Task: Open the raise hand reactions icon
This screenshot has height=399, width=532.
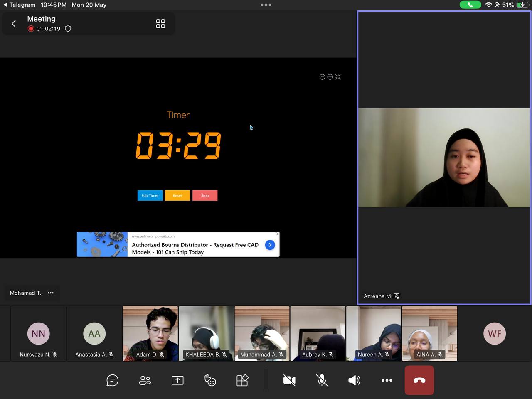Action: (x=210, y=380)
